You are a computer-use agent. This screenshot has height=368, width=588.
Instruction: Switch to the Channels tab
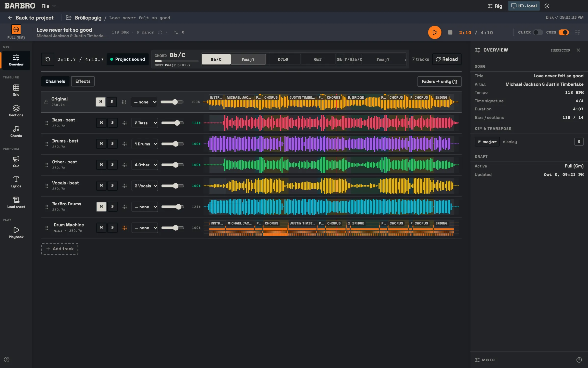click(55, 81)
